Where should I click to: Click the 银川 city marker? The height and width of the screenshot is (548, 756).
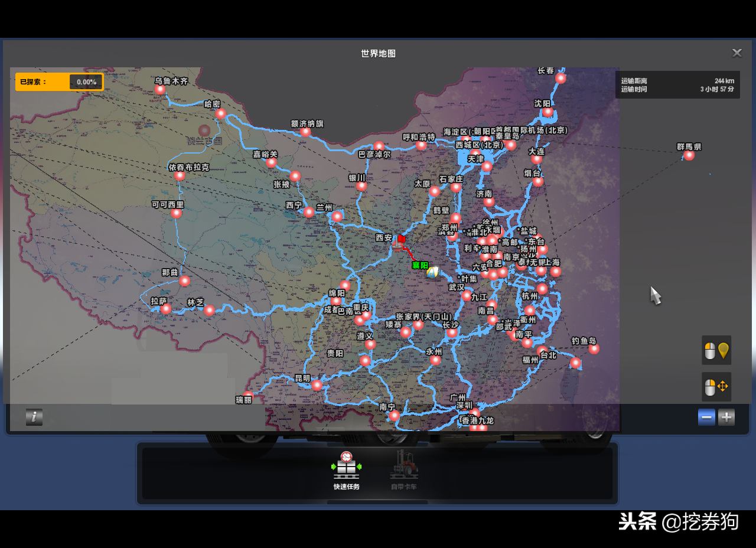point(361,186)
